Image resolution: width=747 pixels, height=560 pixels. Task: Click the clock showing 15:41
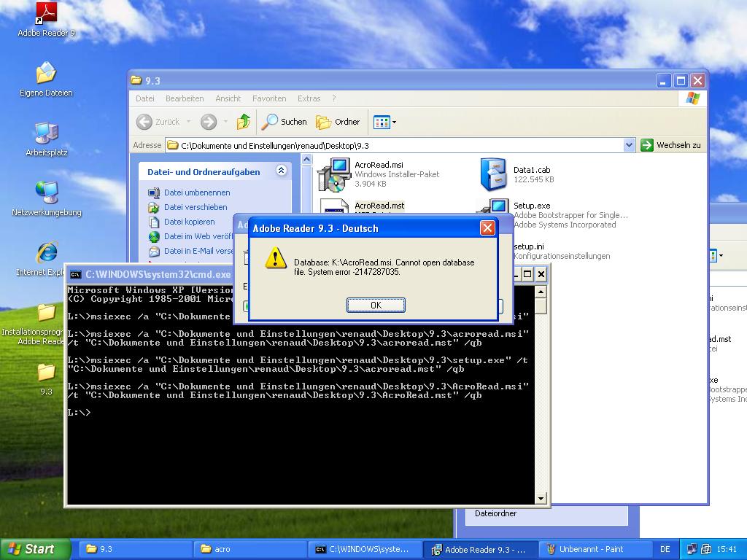tap(727, 549)
